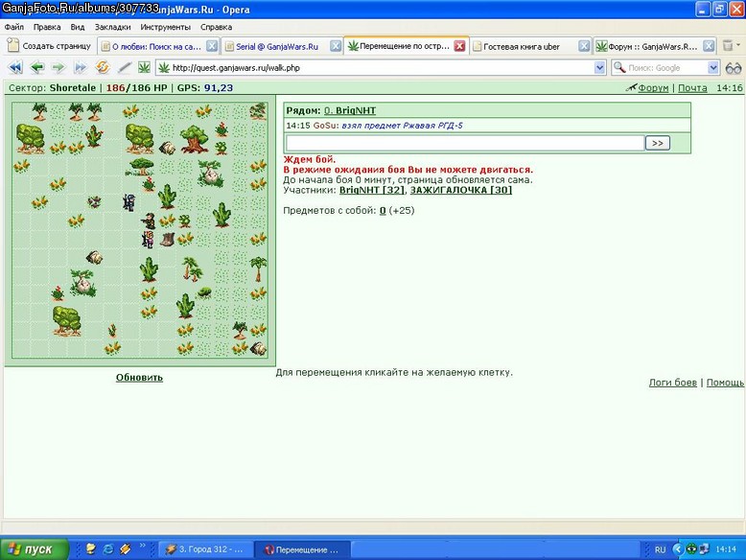Open participant 'BrigNHT [32]' profile link

[372, 190]
